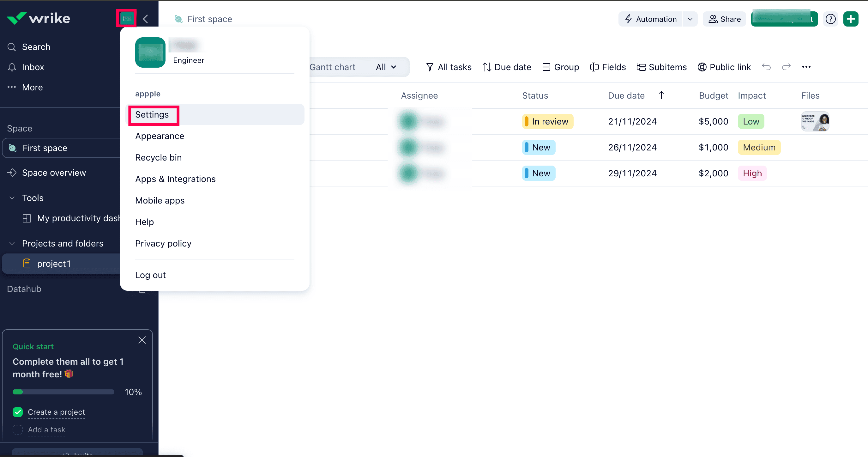
Task: Open Public link globe option
Action: point(724,67)
